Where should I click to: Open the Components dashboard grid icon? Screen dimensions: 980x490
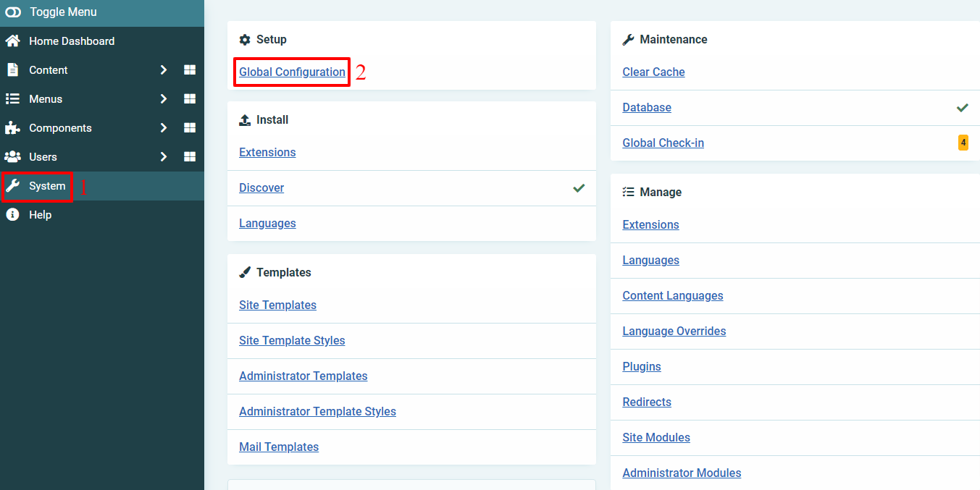pos(189,127)
